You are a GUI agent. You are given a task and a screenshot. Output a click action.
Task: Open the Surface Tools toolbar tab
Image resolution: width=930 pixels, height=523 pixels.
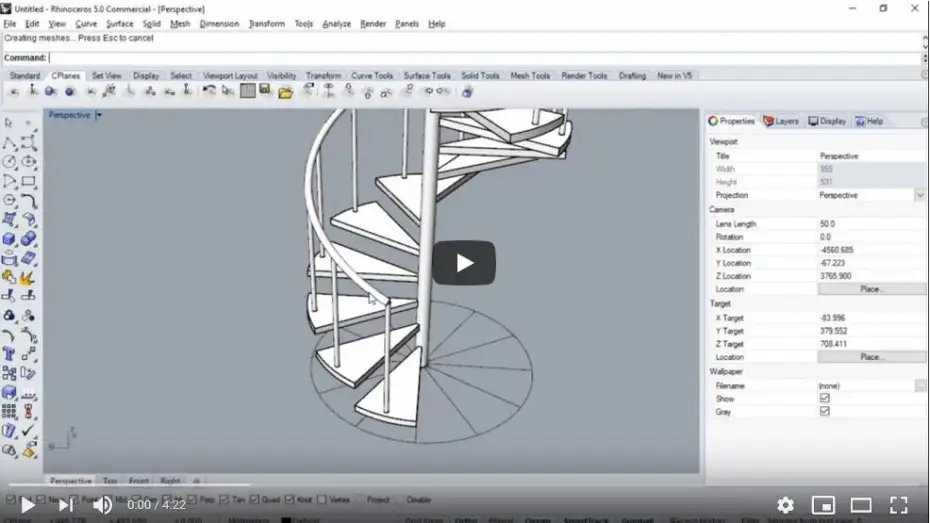(x=427, y=76)
